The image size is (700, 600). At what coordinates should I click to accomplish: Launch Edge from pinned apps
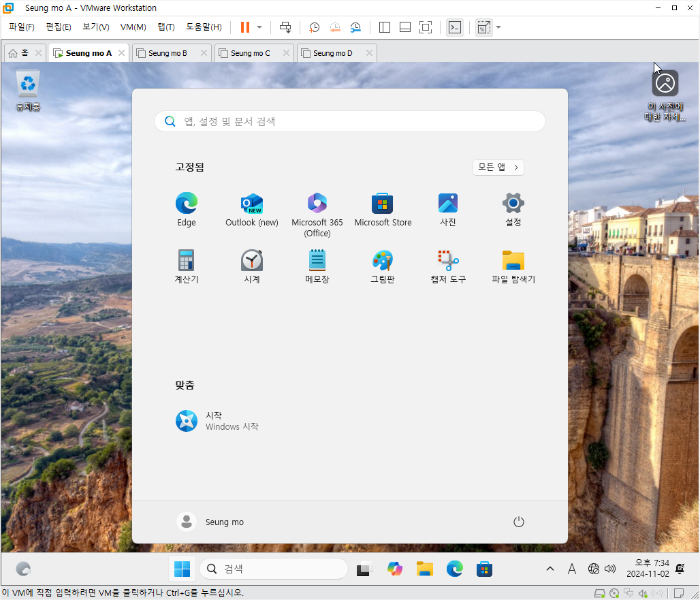186,209
